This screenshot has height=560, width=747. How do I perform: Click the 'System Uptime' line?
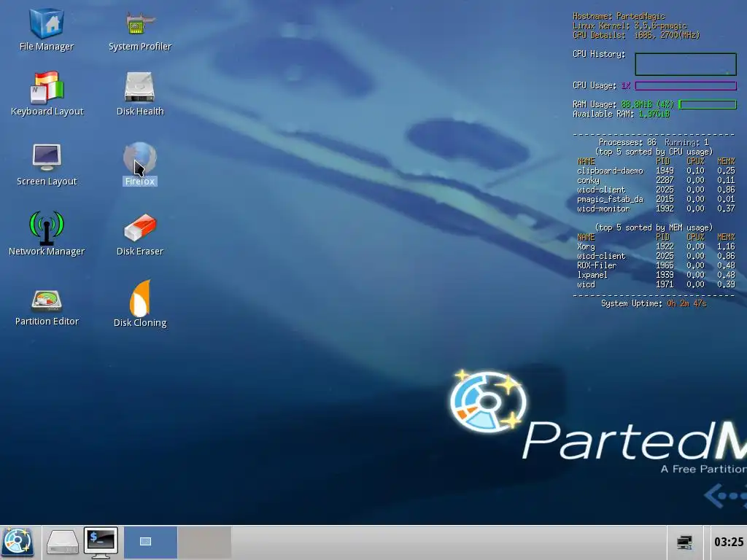tap(654, 303)
